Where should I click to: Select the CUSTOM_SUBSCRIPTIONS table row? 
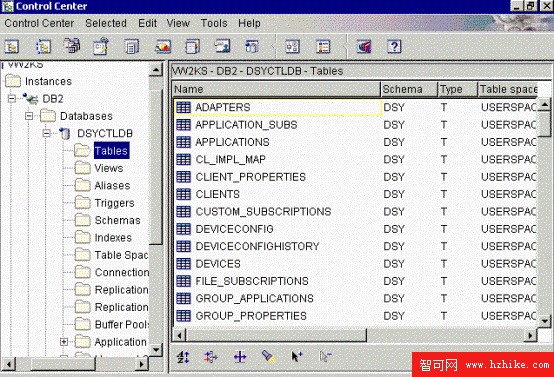(356, 212)
